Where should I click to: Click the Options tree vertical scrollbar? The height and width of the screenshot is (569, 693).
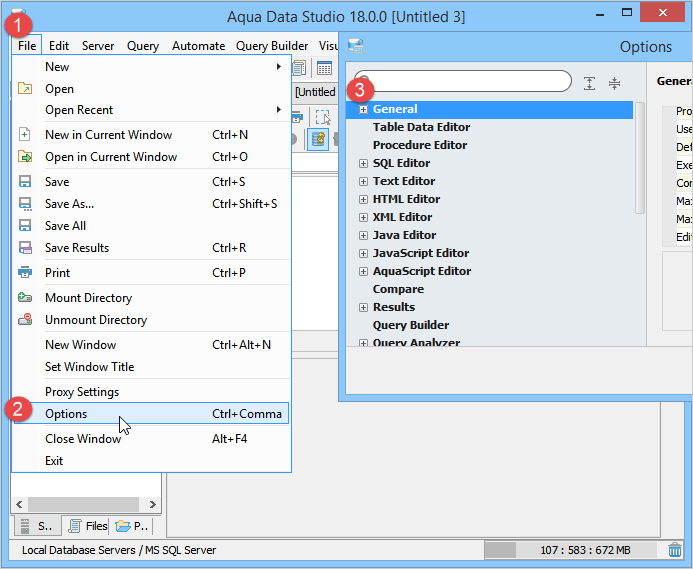(x=640, y=158)
